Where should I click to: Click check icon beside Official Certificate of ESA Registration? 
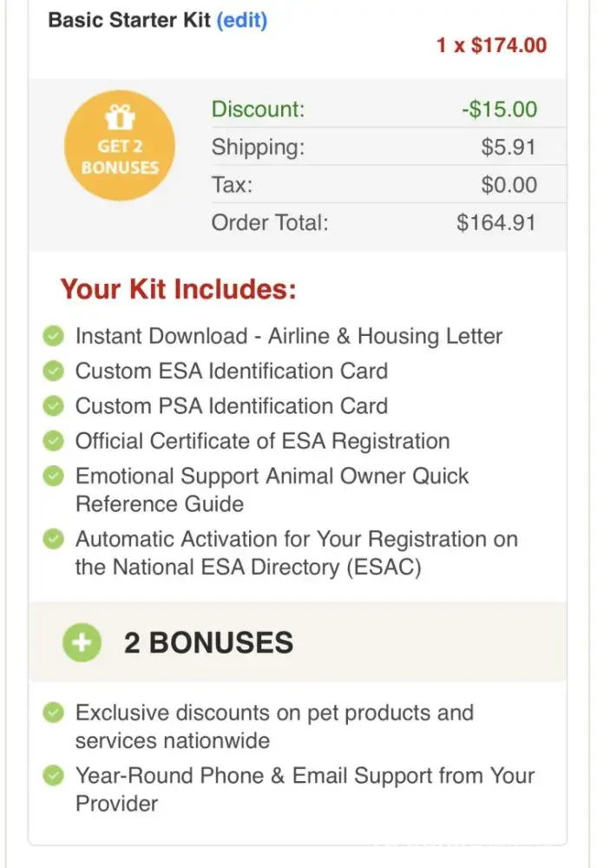point(54,441)
